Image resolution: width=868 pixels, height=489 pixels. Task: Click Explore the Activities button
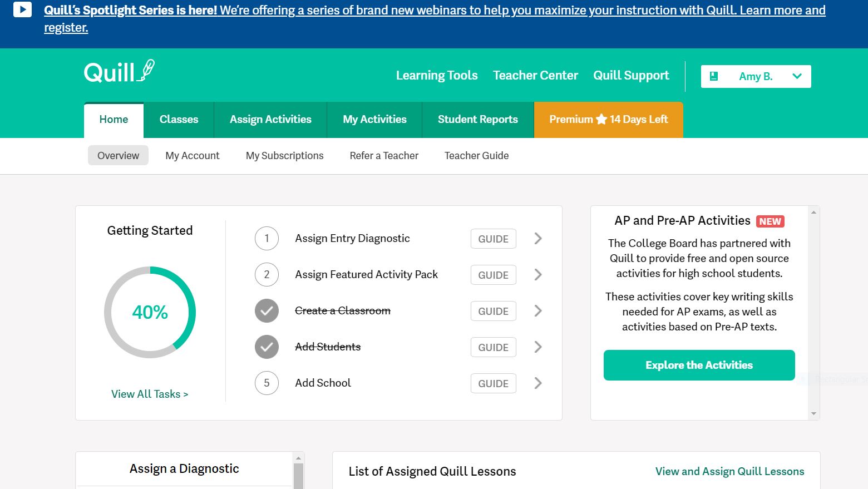(699, 365)
